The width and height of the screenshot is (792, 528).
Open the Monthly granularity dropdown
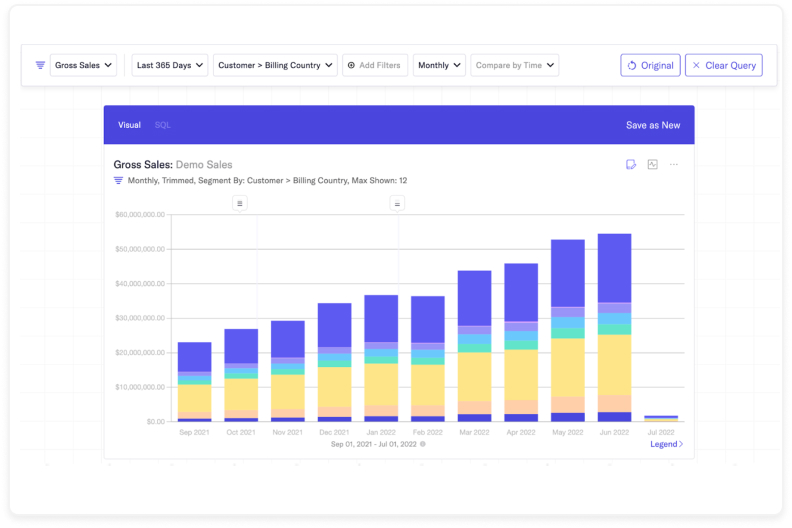[x=439, y=65]
